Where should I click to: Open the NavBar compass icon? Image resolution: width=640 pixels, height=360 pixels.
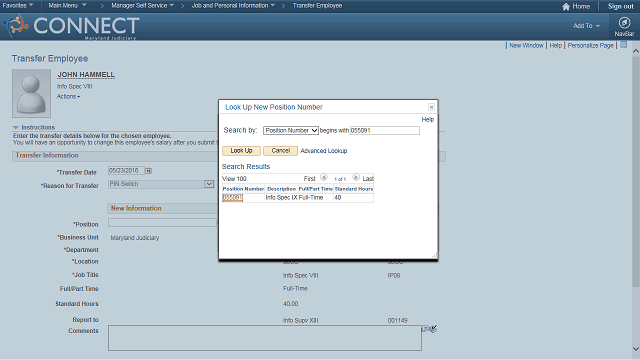624,23
